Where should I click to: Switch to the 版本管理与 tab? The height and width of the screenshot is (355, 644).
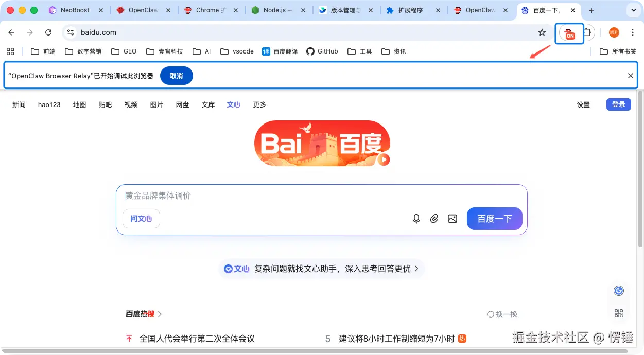click(346, 10)
